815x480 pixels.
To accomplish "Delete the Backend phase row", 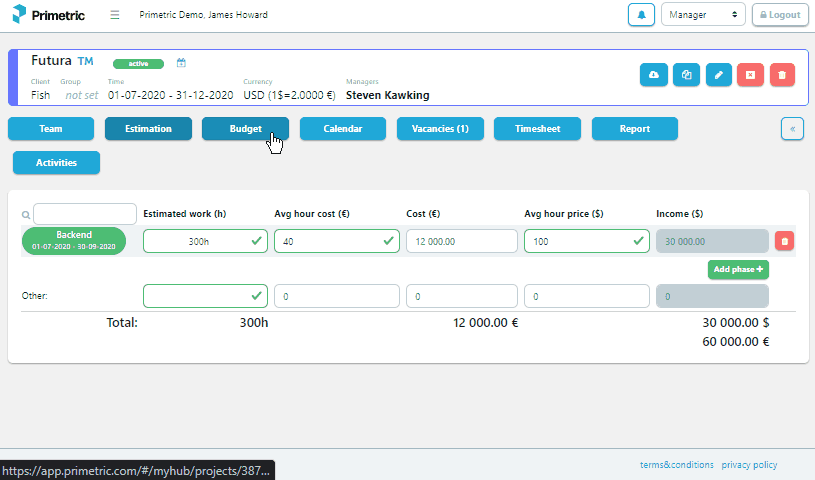I will [x=785, y=241].
